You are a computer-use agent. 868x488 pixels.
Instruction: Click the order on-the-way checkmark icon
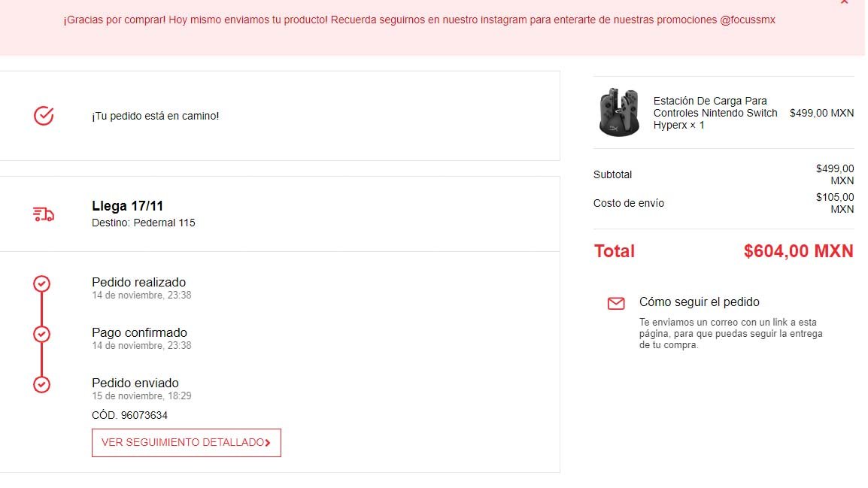coord(44,116)
